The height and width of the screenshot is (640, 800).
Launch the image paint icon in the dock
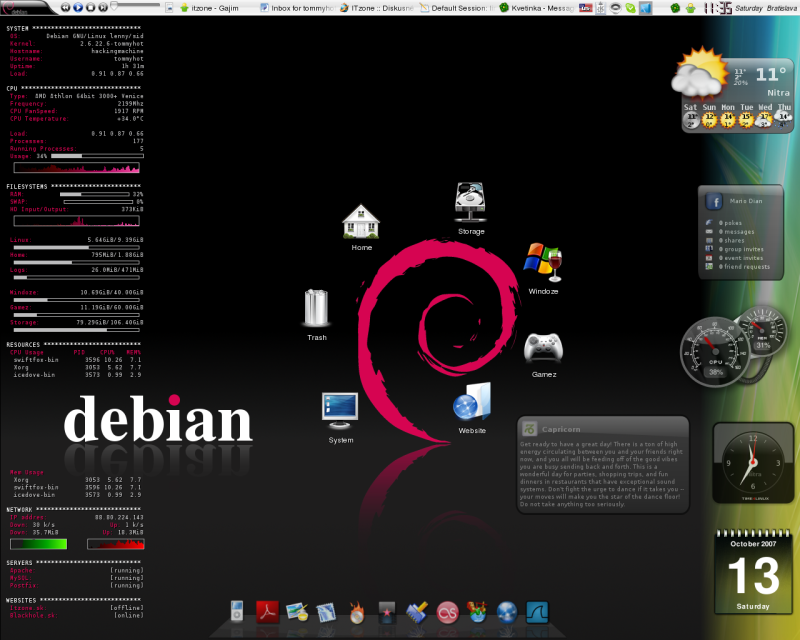297,611
